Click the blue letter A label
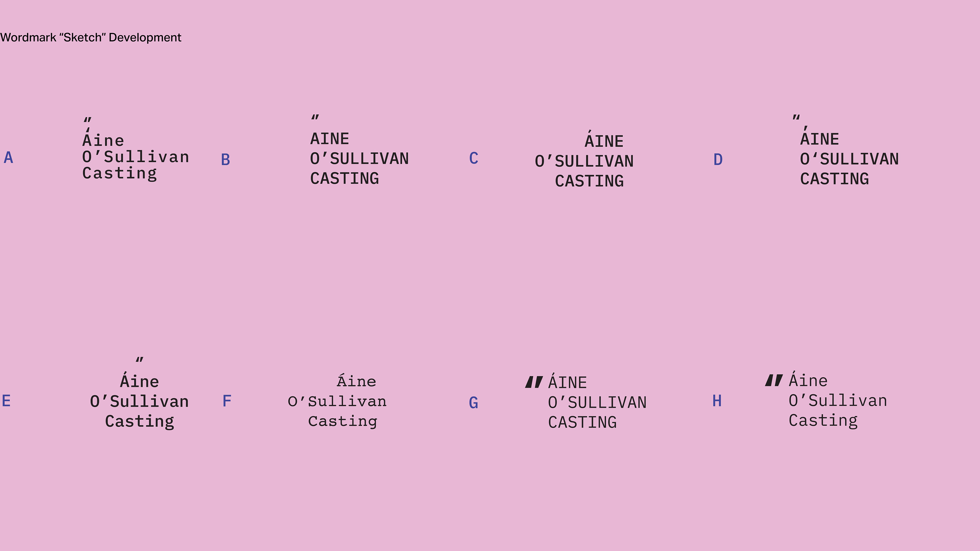This screenshot has width=980, height=551. [8, 157]
